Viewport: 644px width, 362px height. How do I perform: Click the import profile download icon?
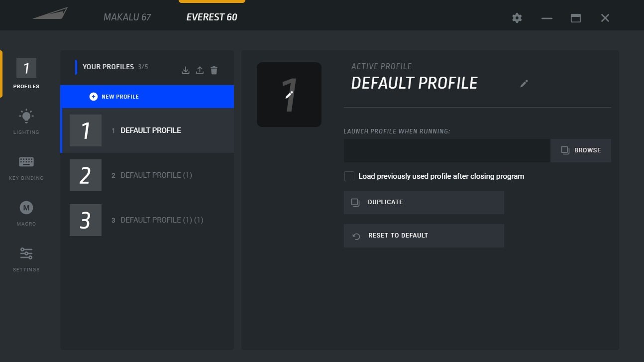[x=186, y=70]
